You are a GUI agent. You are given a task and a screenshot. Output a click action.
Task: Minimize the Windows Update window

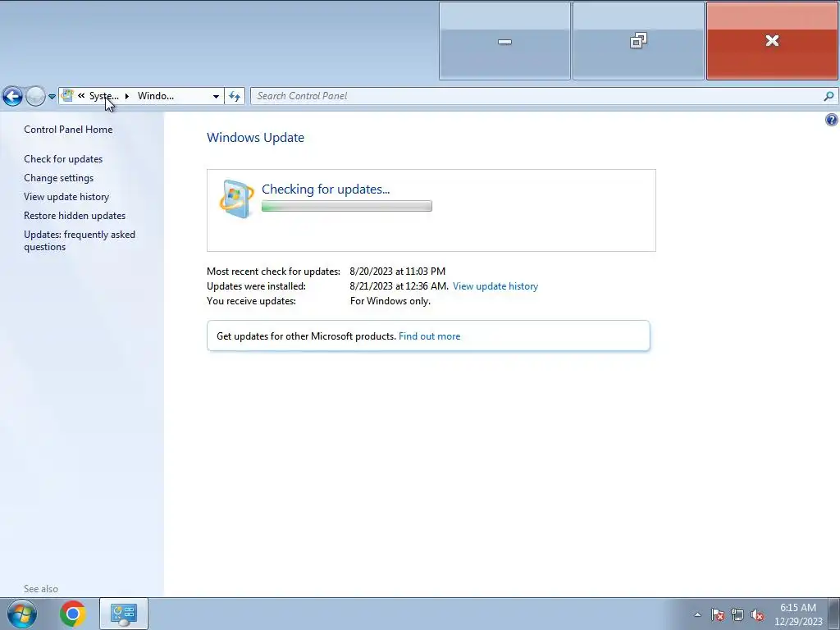(504, 41)
